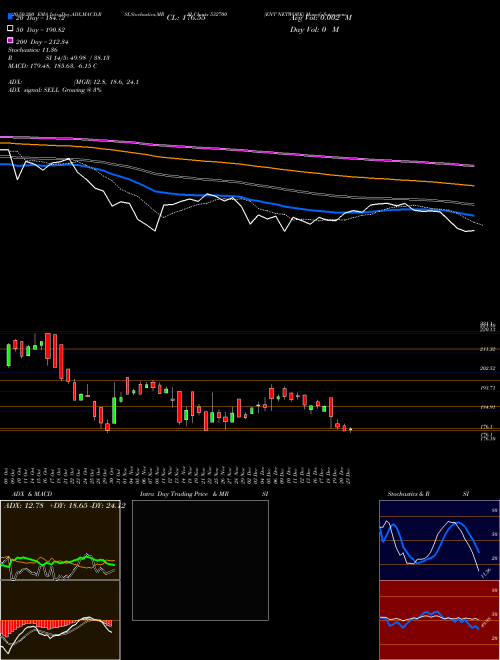Click the 211.32 price axis label
Viewport: 500px width, 660px height.
pos(488,349)
